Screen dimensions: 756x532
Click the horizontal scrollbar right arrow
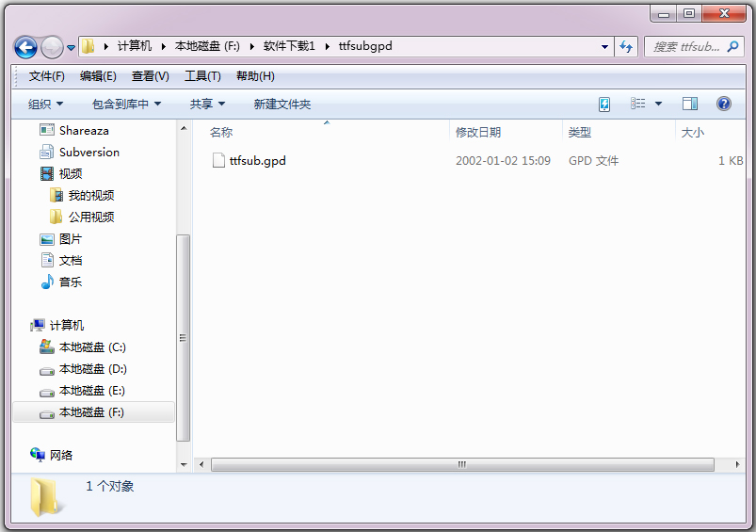coord(737,465)
